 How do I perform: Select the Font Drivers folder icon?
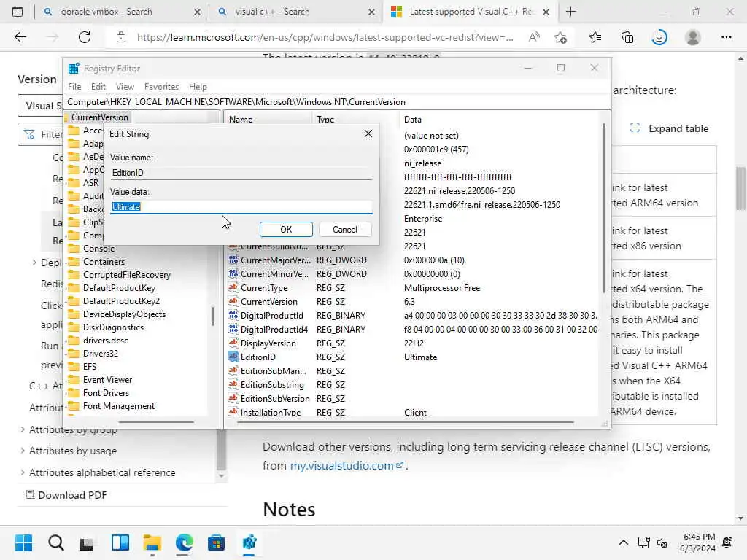[74, 393]
